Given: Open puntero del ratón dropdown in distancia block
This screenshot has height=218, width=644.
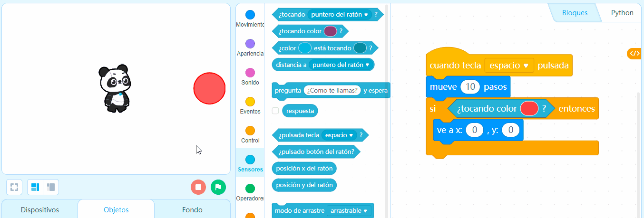Looking at the screenshot, I should pos(342,65).
